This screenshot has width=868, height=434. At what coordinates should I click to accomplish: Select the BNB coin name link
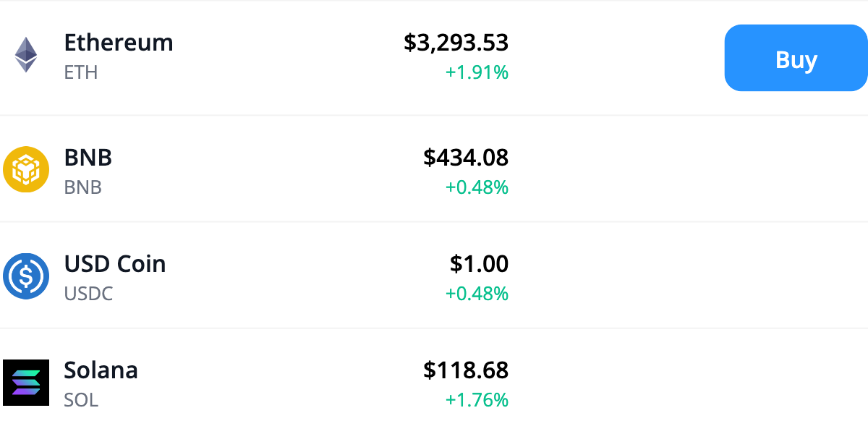coord(88,158)
